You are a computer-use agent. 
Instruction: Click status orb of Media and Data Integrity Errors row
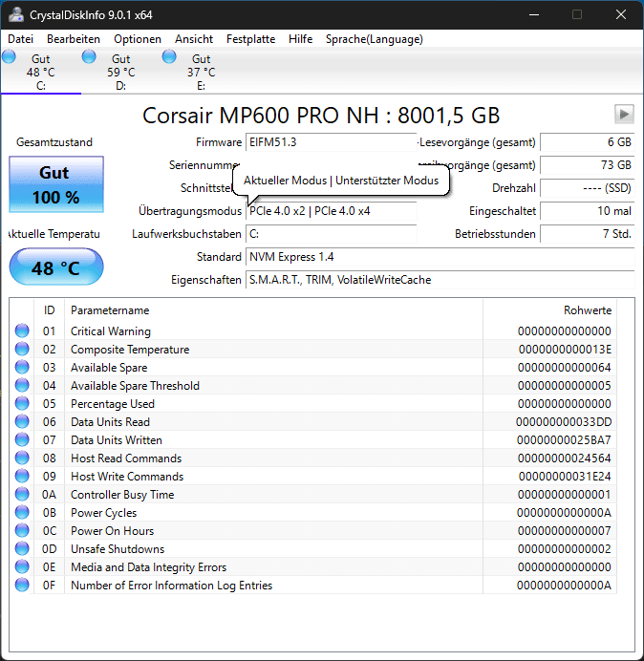22,566
